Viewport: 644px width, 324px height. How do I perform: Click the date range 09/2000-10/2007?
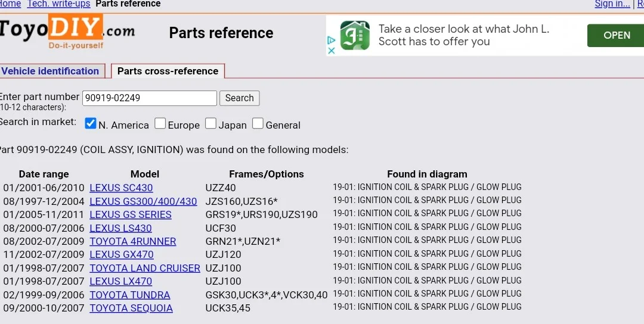pyautogui.click(x=44, y=308)
